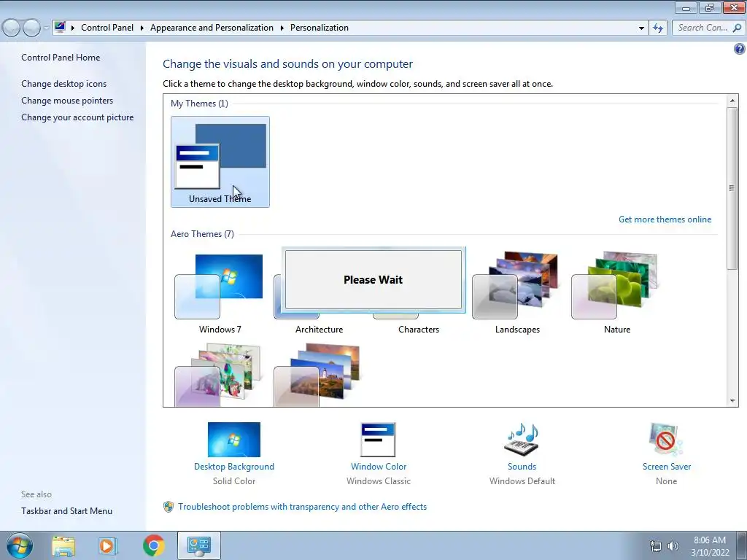Screen dimensions: 747x560
Task: Click Appearance and Personalization breadcrumb
Action: click(212, 28)
